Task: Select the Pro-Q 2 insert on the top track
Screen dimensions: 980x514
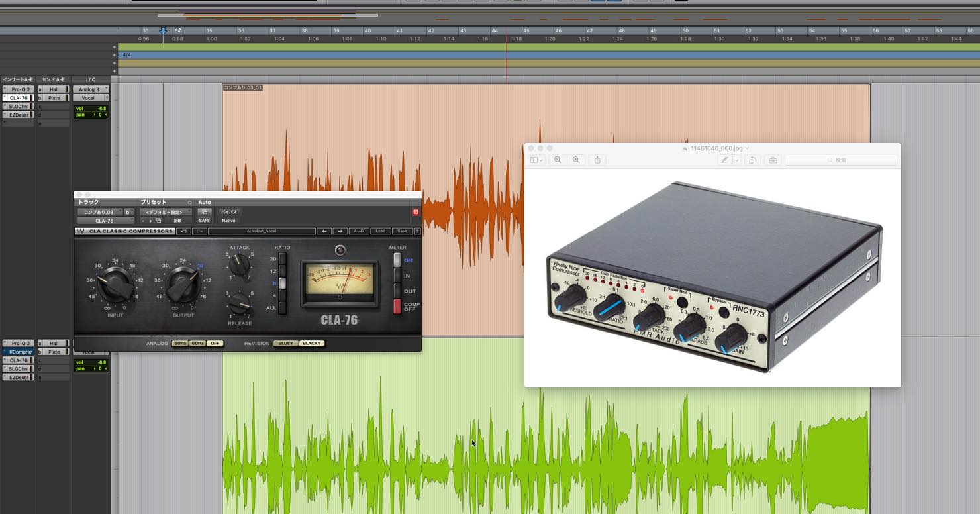Action: pyautogui.click(x=19, y=89)
